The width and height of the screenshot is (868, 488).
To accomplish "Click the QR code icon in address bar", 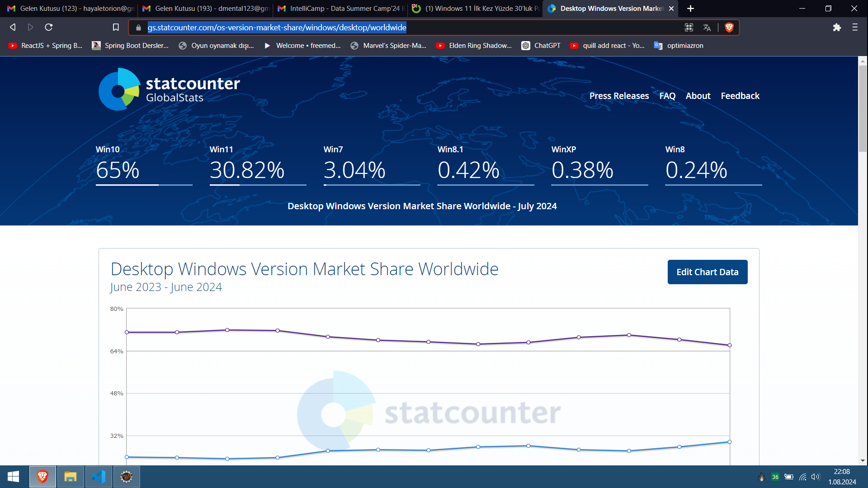I will [689, 28].
